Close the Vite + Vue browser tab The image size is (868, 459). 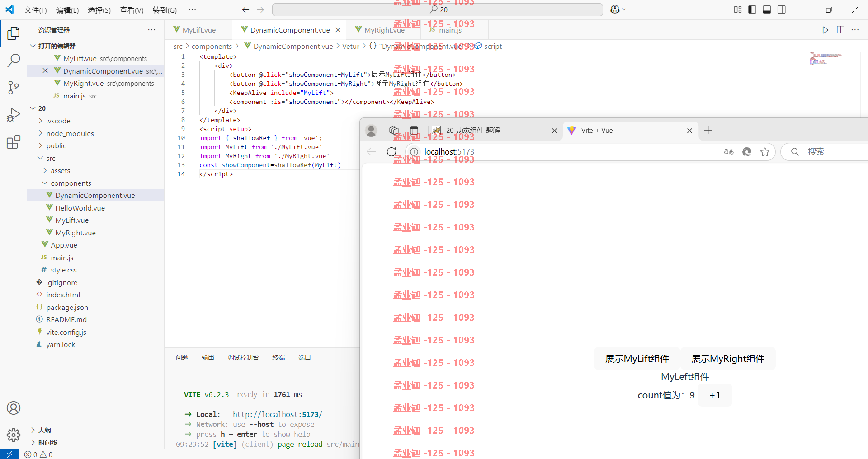click(689, 131)
